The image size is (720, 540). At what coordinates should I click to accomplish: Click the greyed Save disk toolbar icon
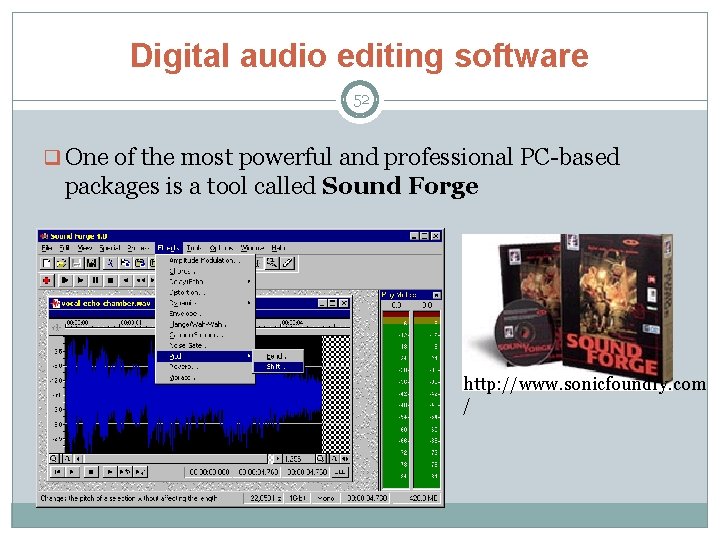[77, 263]
